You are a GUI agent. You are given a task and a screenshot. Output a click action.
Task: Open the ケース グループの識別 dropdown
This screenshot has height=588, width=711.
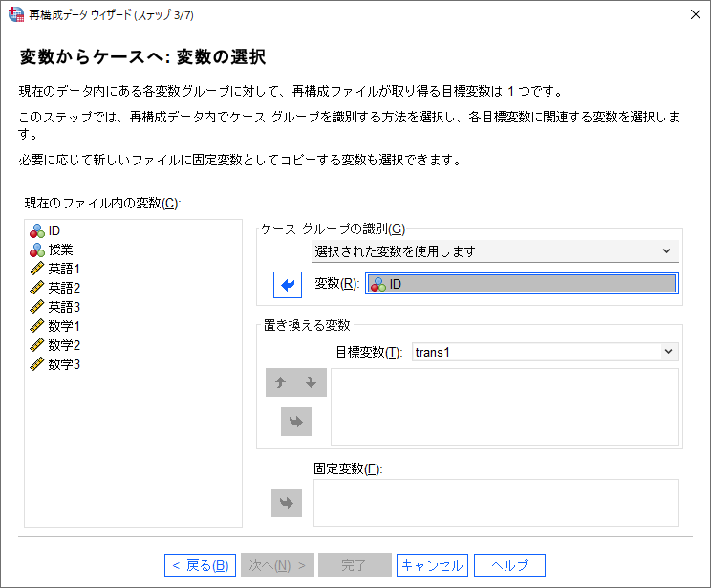495,251
